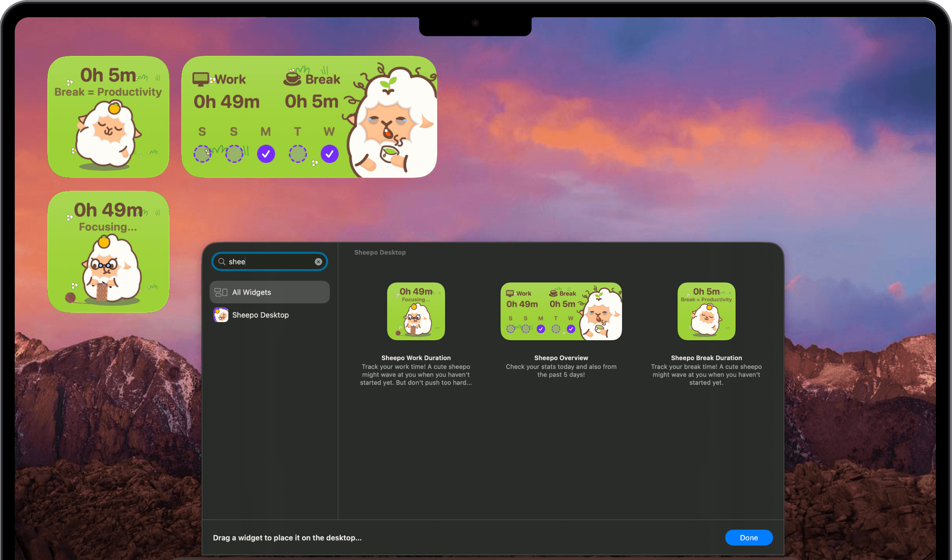Select the Sheepo Work Duration widget preview

pos(415,311)
